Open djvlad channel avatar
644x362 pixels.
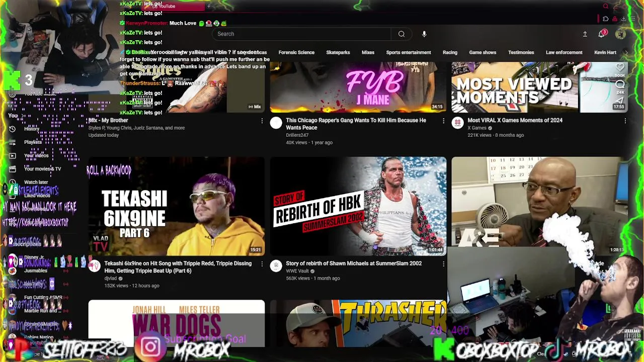[94, 266]
